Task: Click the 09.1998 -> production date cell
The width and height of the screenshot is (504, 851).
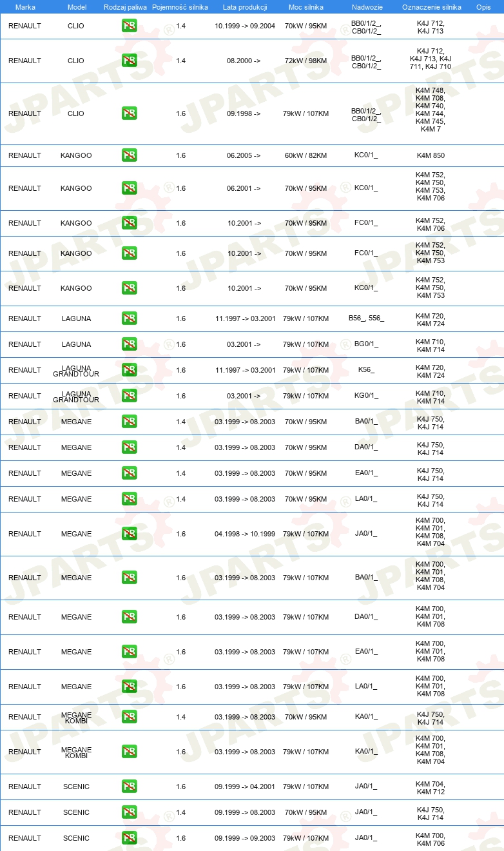Action: click(244, 113)
